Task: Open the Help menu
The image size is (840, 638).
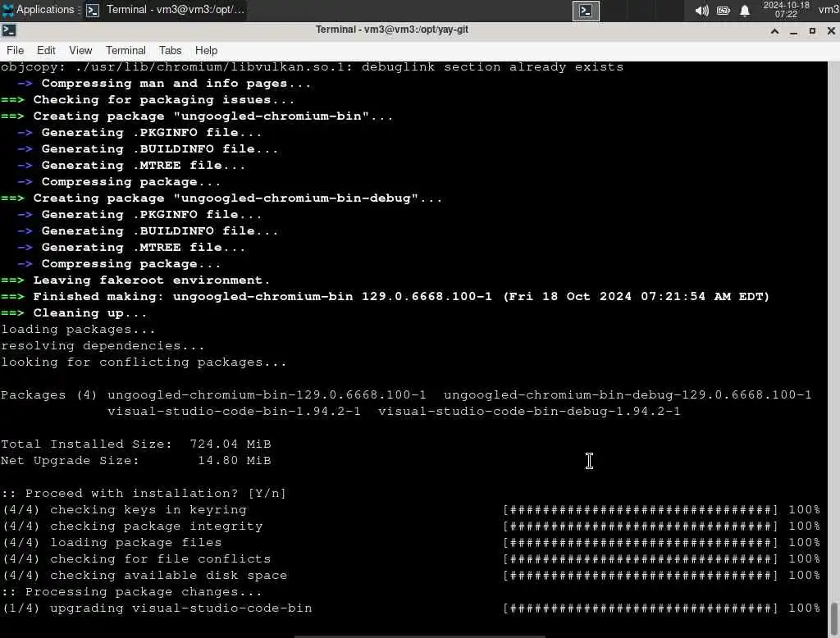Action: click(x=206, y=50)
